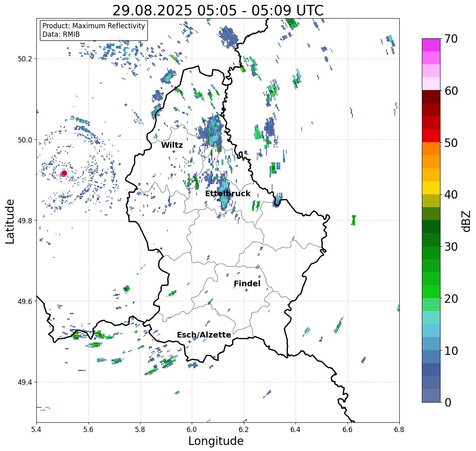Click the 6.0 longitude tick label
This screenshot has width=476, height=451.
click(x=192, y=430)
